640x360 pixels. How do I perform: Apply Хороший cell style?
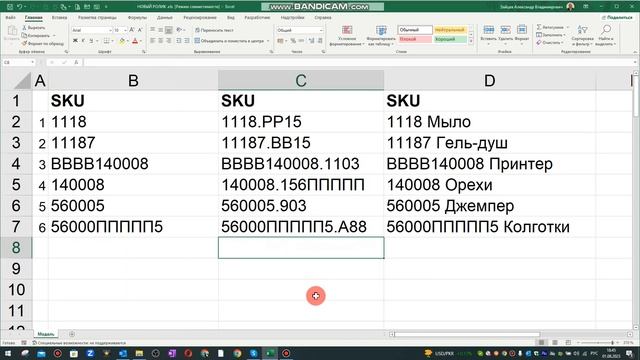(x=450, y=39)
